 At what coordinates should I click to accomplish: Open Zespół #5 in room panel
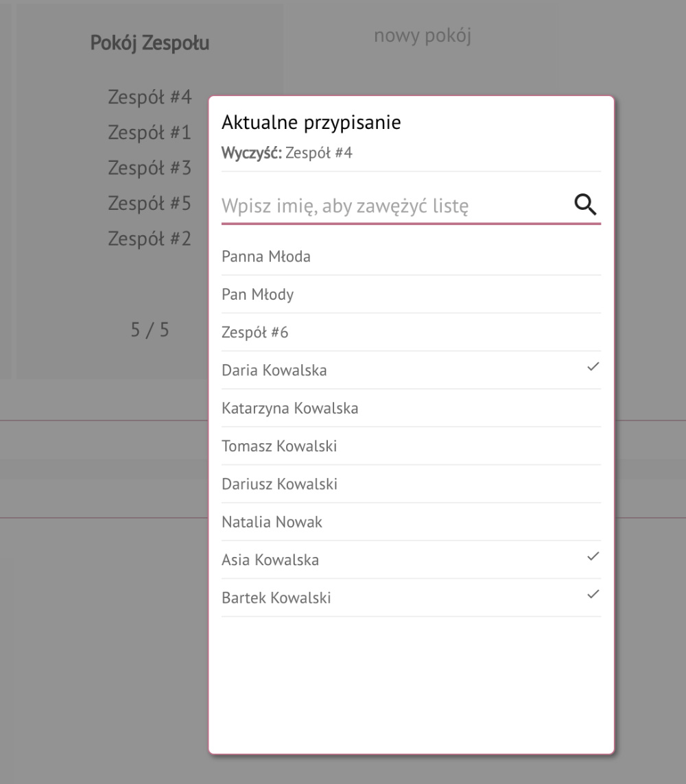150,204
